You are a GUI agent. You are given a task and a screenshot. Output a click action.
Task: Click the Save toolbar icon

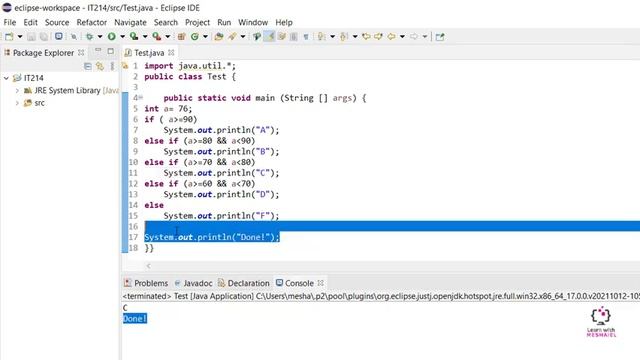(31, 37)
